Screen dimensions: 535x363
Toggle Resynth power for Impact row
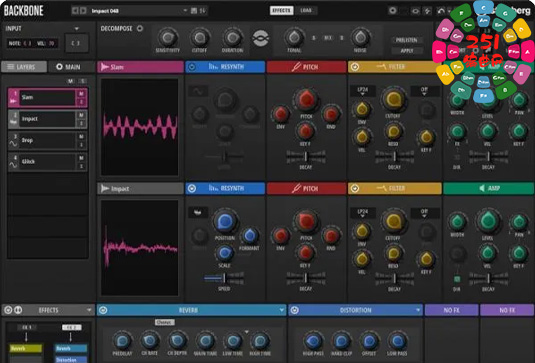pos(192,188)
